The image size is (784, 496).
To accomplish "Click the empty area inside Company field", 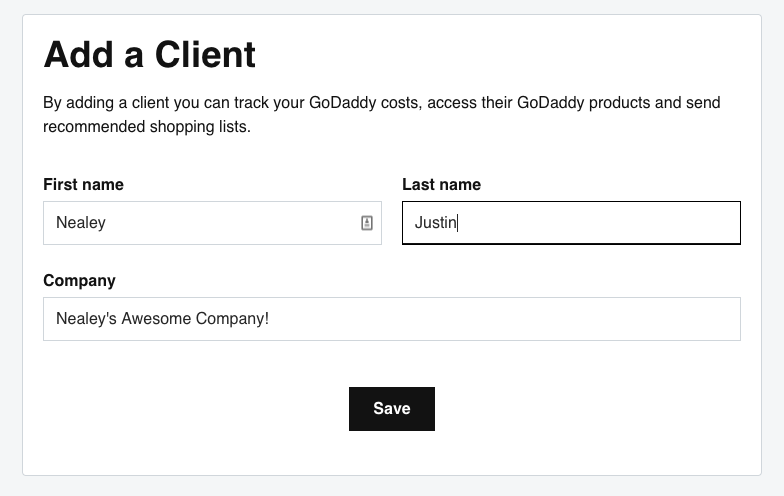I will click(x=505, y=319).
